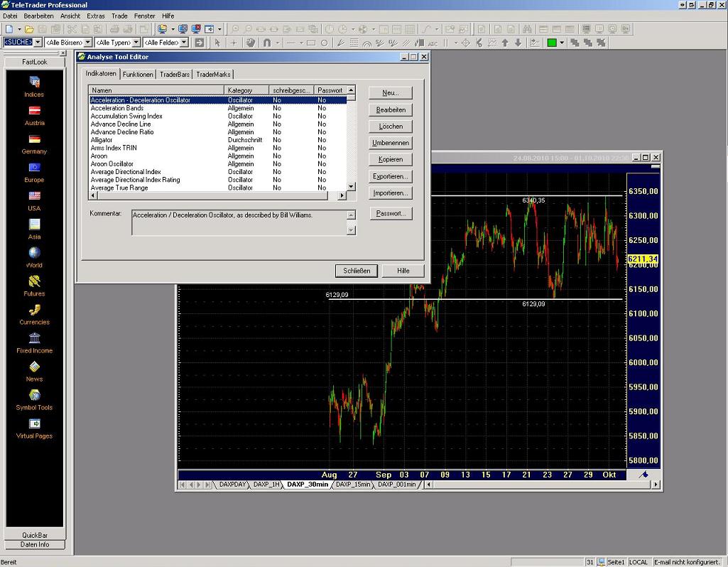Screen dimensions: 728x567
Task: Click the Importieren... button
Action: tap(391, 193)
